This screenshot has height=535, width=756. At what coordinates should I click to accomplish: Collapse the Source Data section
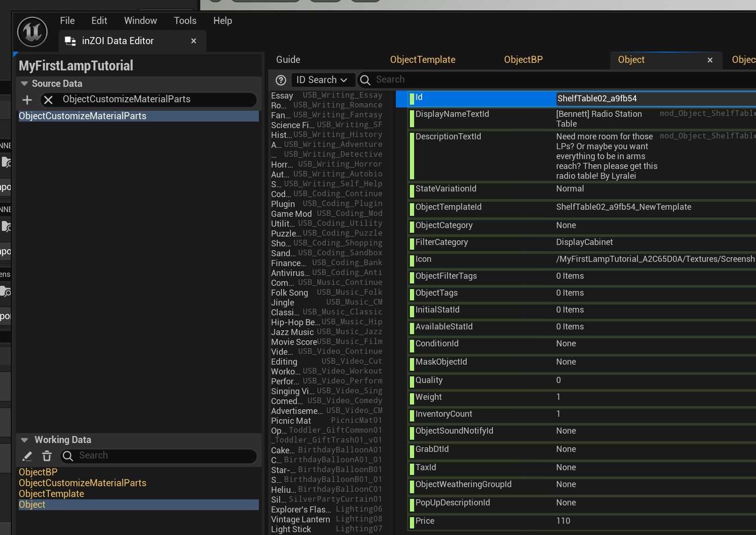(x=24, y=84)
